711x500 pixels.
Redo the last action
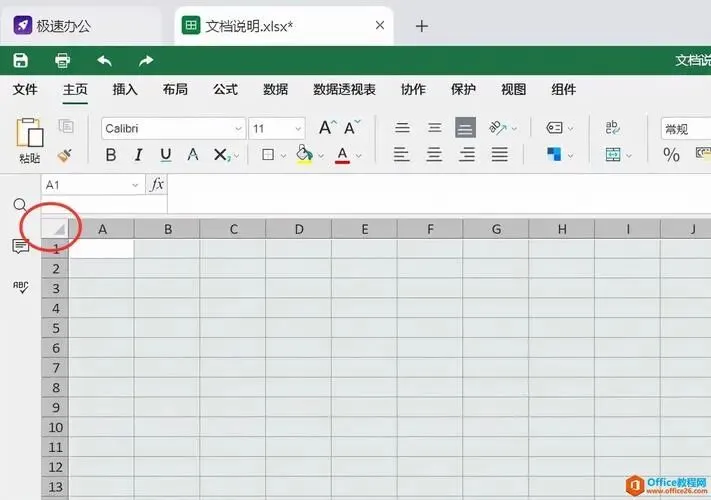pos(146,60)
